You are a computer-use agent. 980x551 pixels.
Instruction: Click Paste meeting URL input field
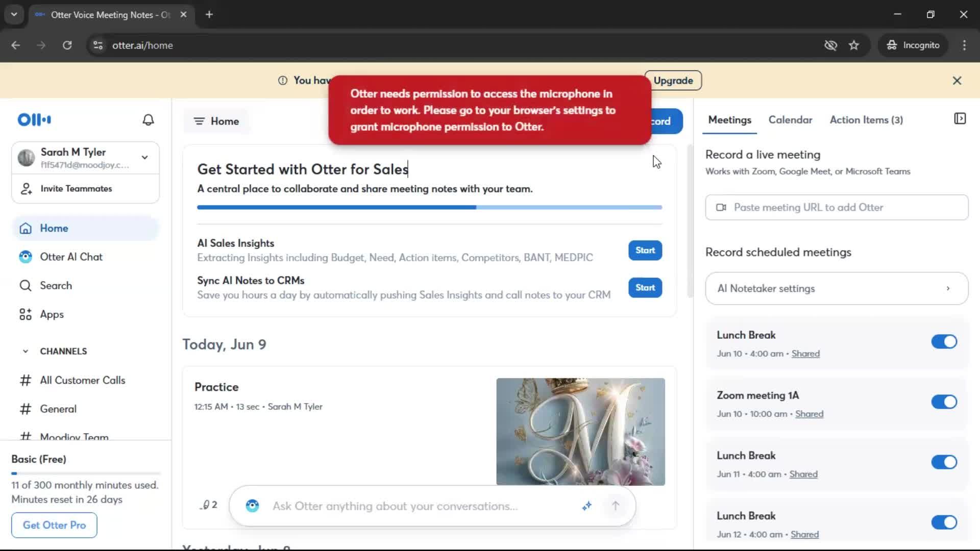pos(837,207)
